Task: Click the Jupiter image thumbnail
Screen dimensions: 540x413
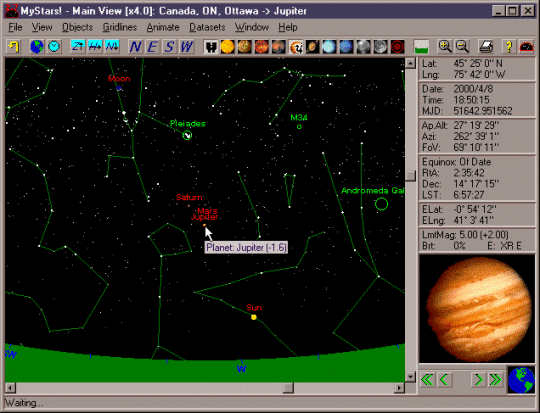Action: (477, 309)
